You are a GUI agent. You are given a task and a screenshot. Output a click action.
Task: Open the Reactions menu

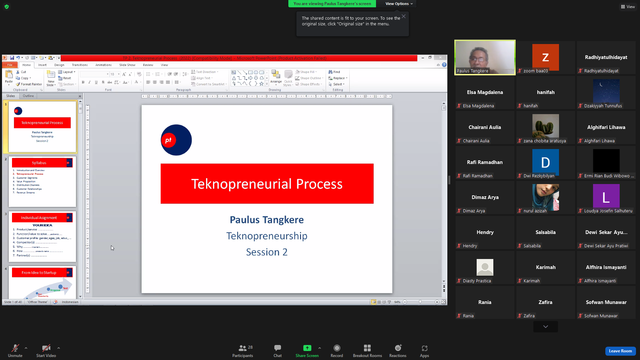pos(398,350)
